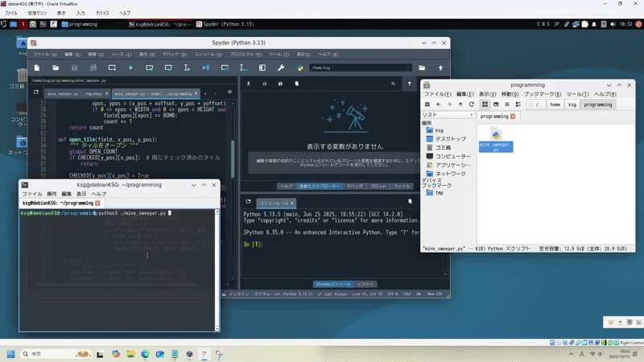Switch to the プロット pane tab
644x362 pixels.
378,186
